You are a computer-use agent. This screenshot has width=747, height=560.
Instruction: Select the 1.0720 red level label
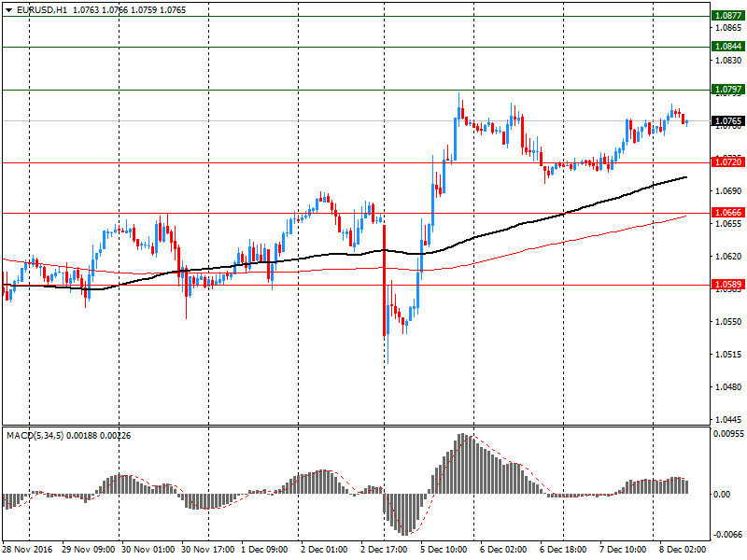click(x=728, y=161)
